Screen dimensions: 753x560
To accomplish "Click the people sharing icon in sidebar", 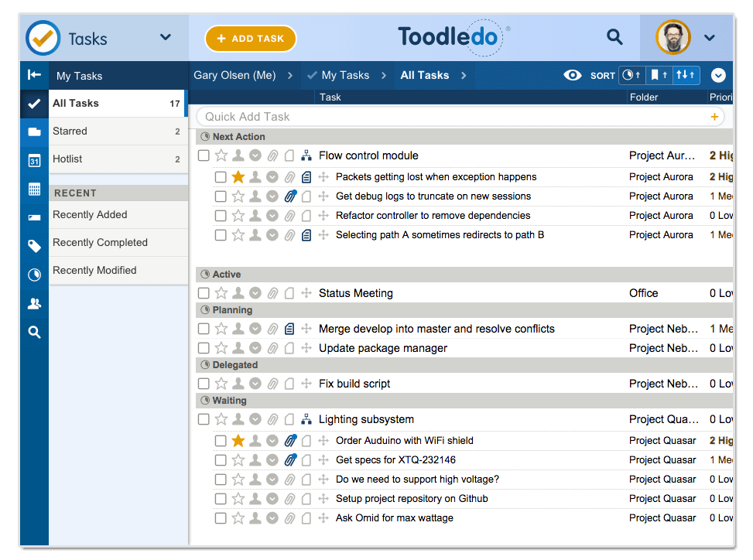I will [34, 304].
